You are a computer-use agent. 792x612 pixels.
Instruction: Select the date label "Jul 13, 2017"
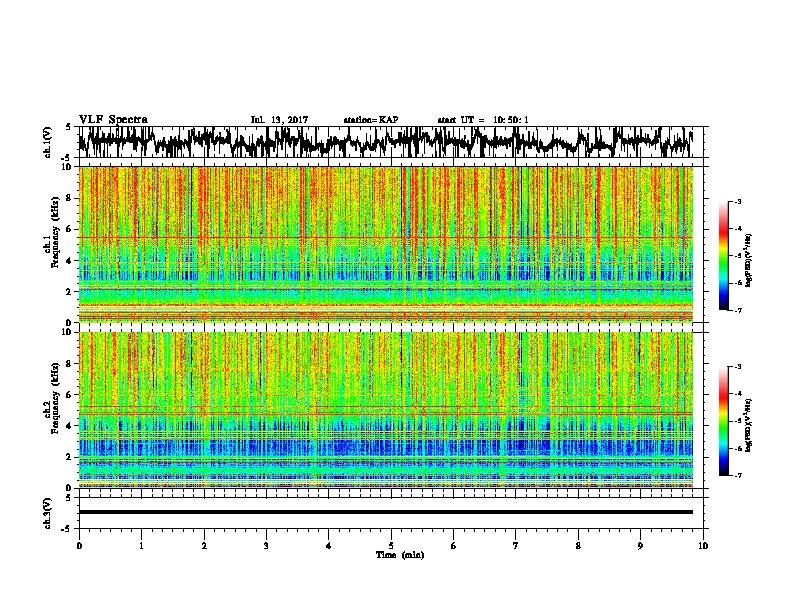click(279, 120)
